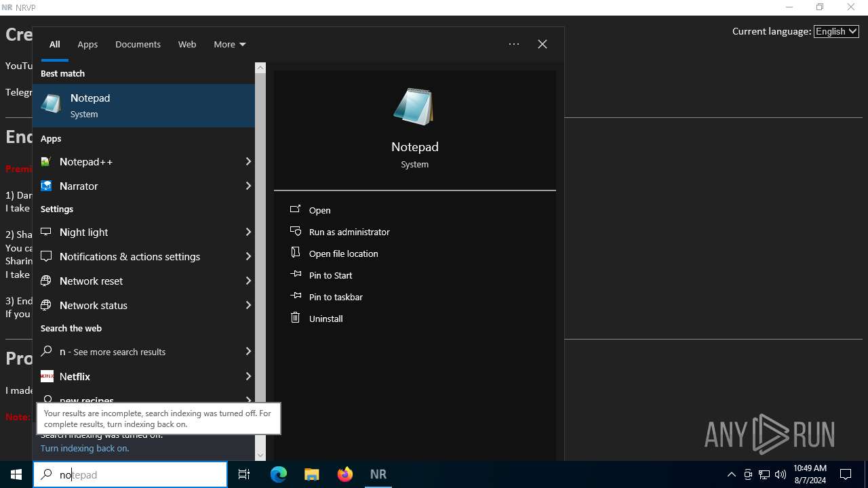Expand the Narrator result arrow

pos(248,186)
